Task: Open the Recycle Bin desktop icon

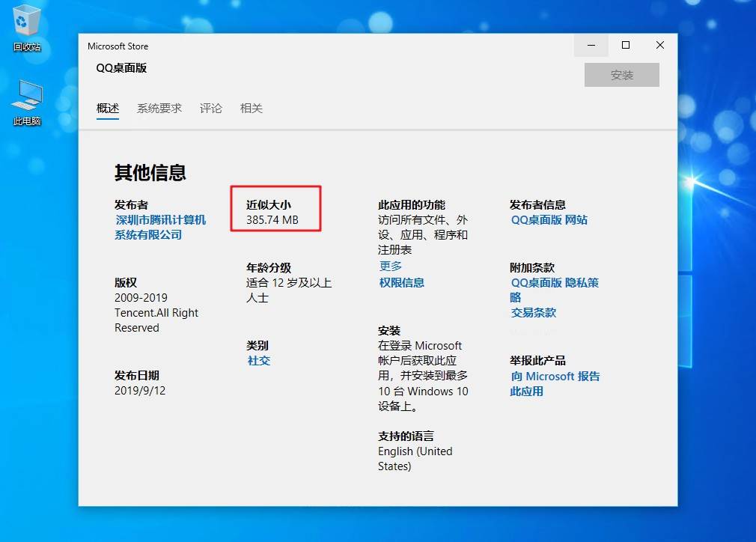Action: click(26, 28)
